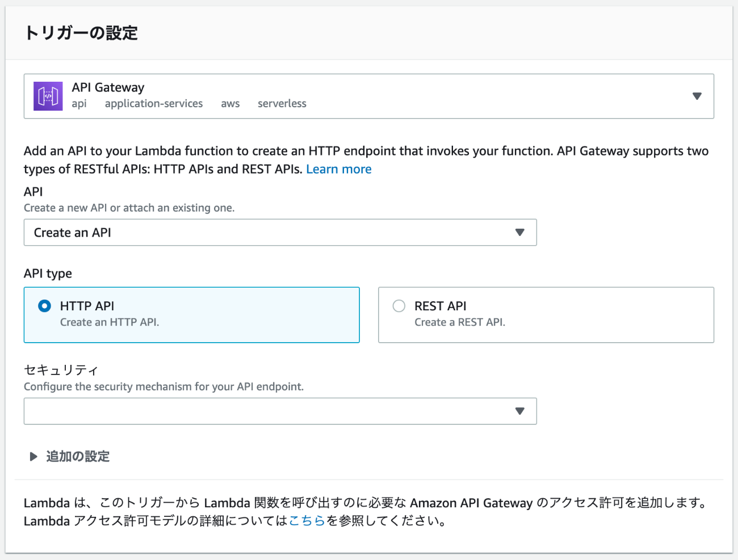Viewport: 738px width, 560px height.
Task: Click the api tag under API Gateway
Action: [79, 104]
